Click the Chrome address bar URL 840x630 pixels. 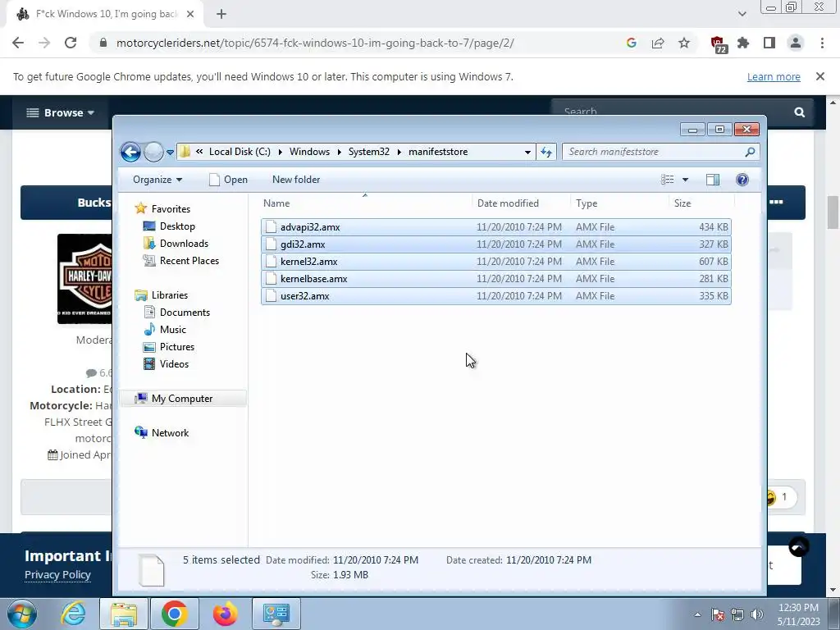pyautogui.click(x=315, y=43)
